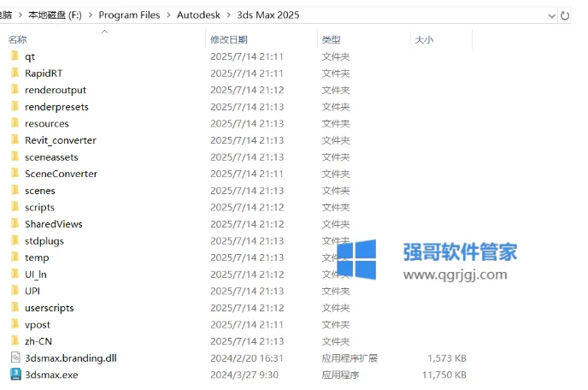Click the SharedViews folder icon

click(15, 223)
